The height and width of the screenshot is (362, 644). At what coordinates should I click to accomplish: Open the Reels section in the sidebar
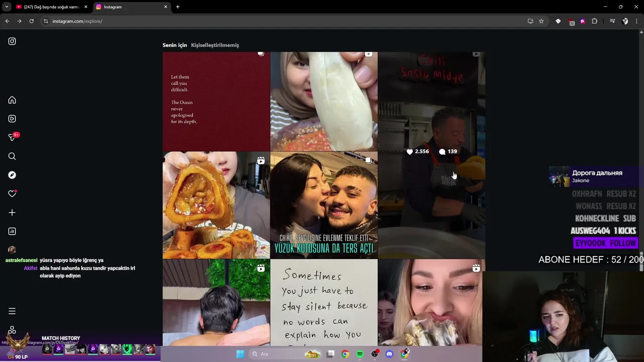point(12,119)
